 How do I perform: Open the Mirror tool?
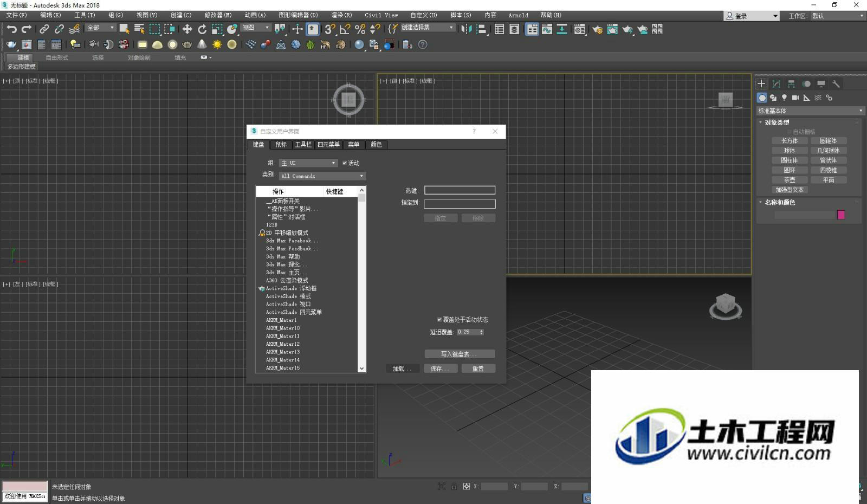pos(466,29)
